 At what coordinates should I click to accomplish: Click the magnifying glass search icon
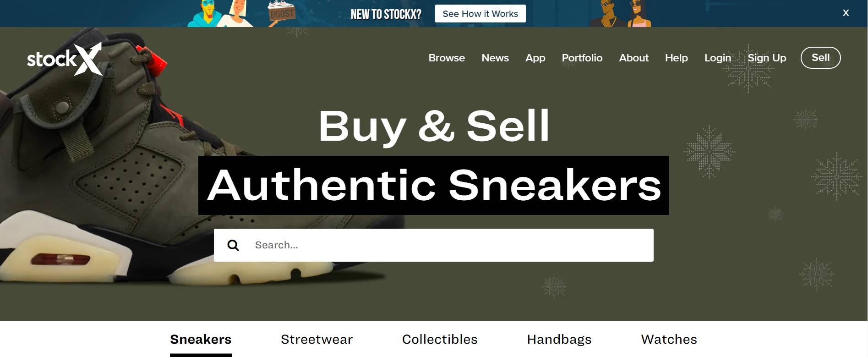233,245
